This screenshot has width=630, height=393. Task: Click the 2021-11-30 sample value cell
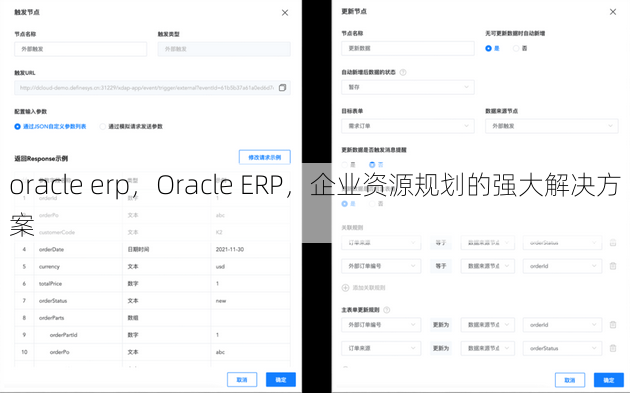[x=250, y=250]
